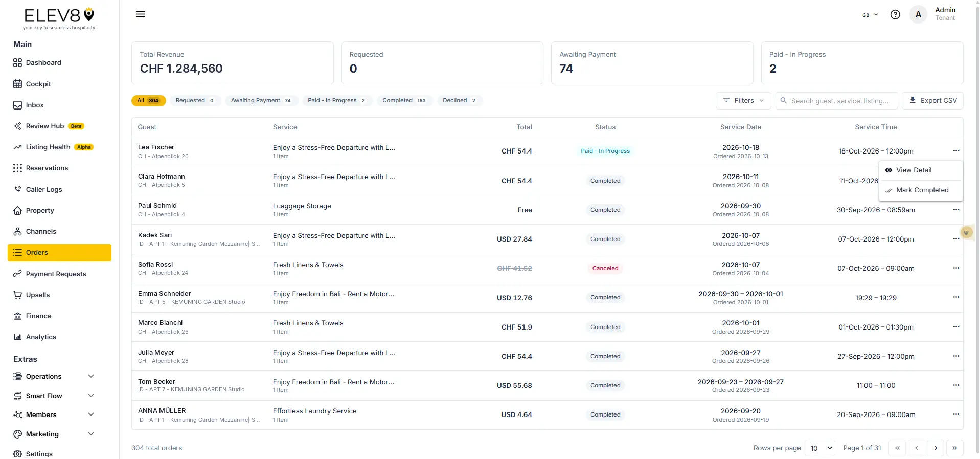Image resolution: width=980 pixels, height=459 pixels.
Task: Open row actions for Emma Schneider
Action: pyautogui.click(x=956, y=297)
